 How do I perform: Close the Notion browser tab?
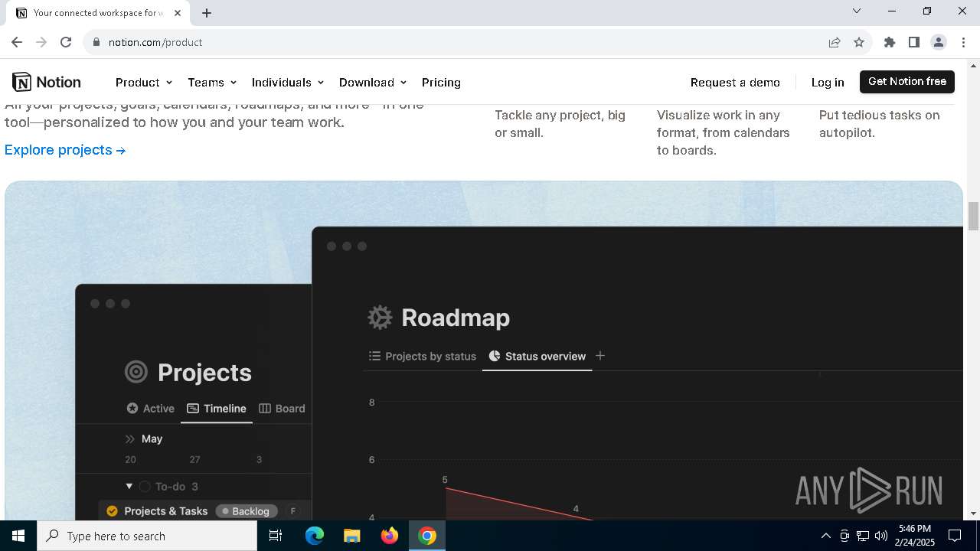(x=178, y=13)
